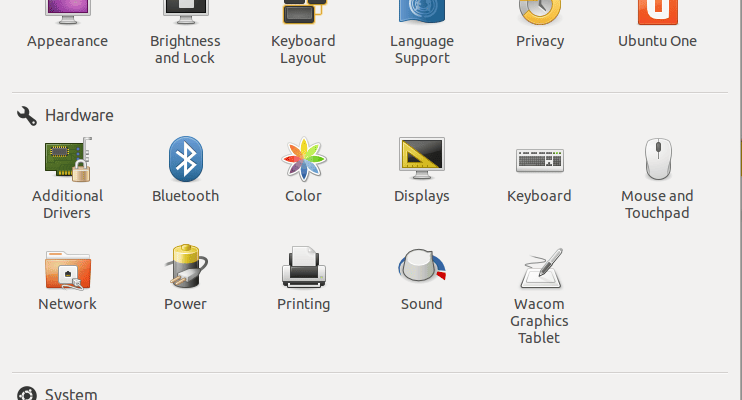
Task: Click the "Network" label
Action: 67,304
